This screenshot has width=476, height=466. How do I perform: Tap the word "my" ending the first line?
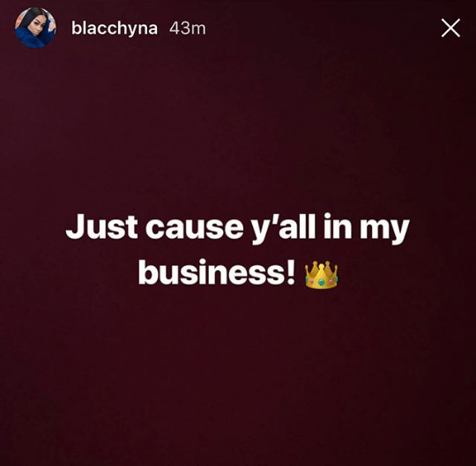click(x=384, y=231)
